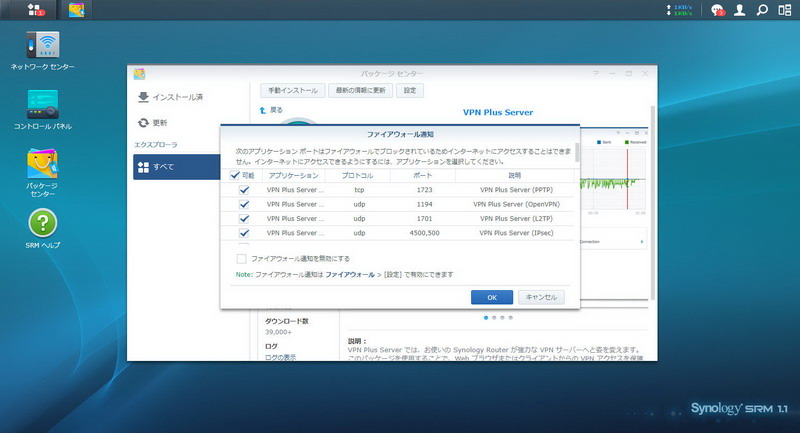Click the tcp protocol cell
This screenshot has height=433, width=800.
pyautogui.click(x=359, y=190)
